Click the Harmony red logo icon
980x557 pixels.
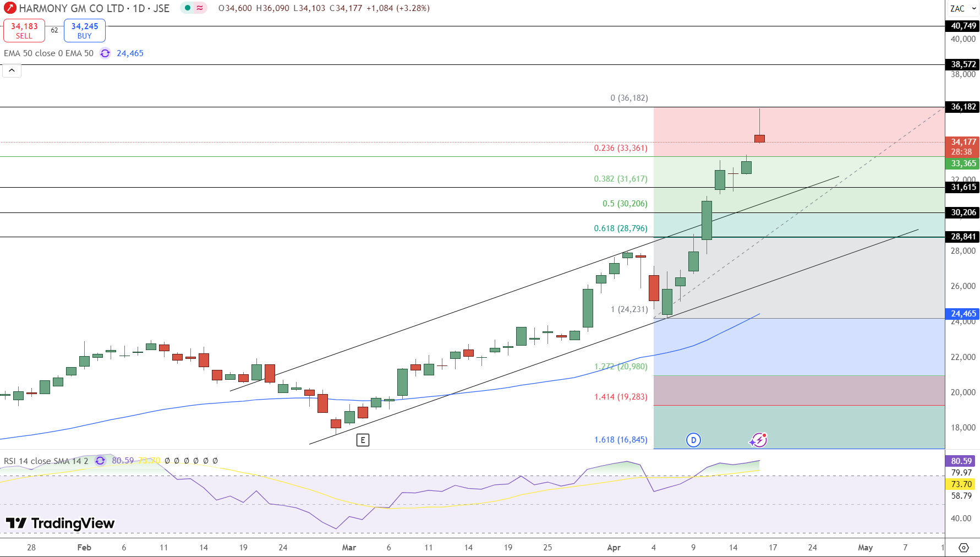tap(10, 8)
